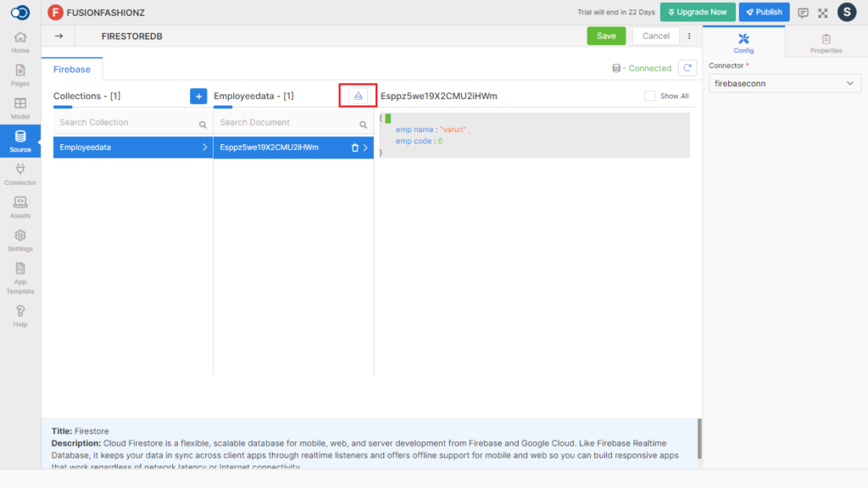Click the Publish button
Image resolution: width=868 pixels, height=488 pixels.
(x=764, y=12)
